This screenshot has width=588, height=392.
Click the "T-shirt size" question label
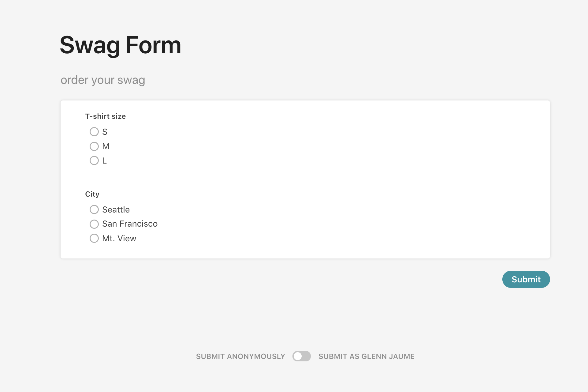(x=106, y=116)
